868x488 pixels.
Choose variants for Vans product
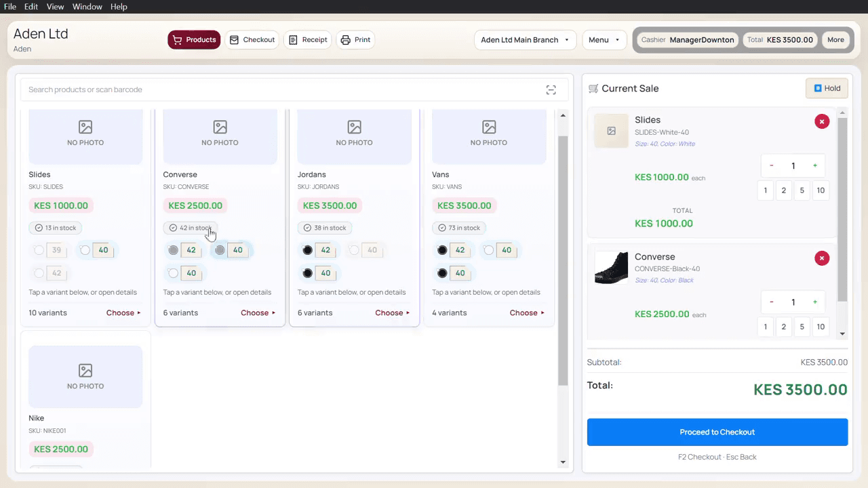click(x=528, y=313)
